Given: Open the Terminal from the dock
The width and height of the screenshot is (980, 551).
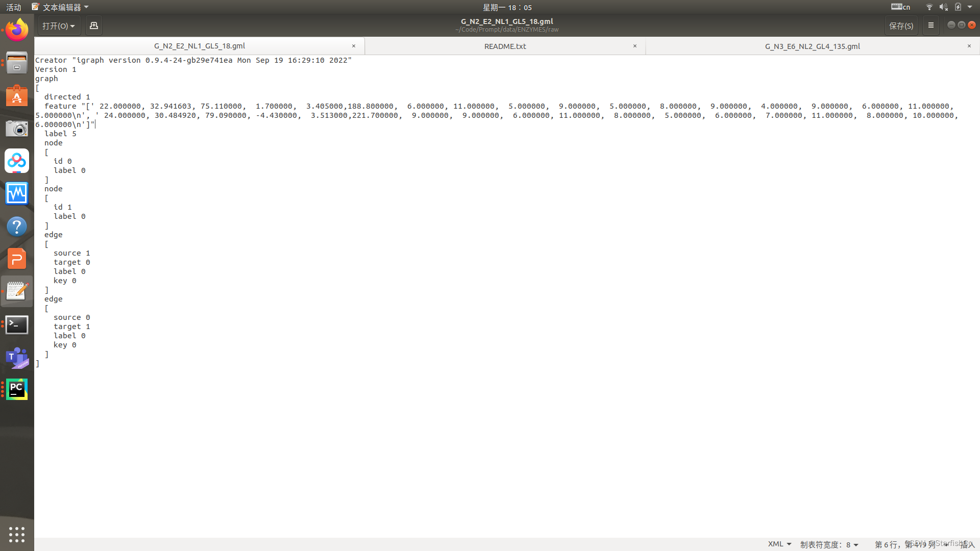Looking at the screenshot, I should pyautogui.click(x=17, y=325).
